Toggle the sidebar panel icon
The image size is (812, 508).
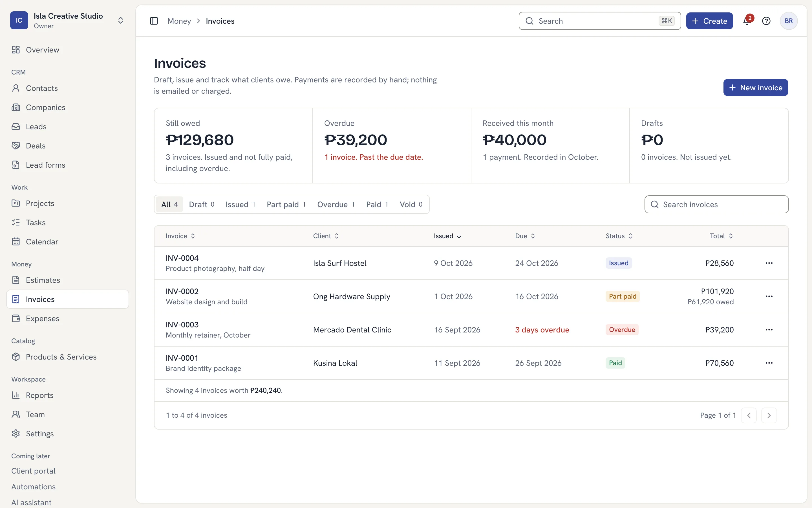click(x=154, y=21)
